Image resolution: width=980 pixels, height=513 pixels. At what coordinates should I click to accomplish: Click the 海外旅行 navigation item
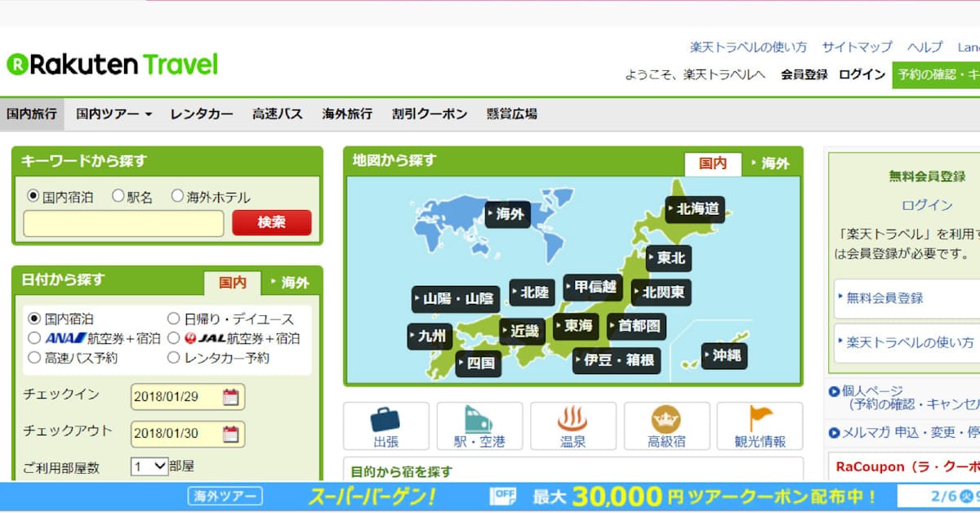pyautogui.click(x=347, y=114)
